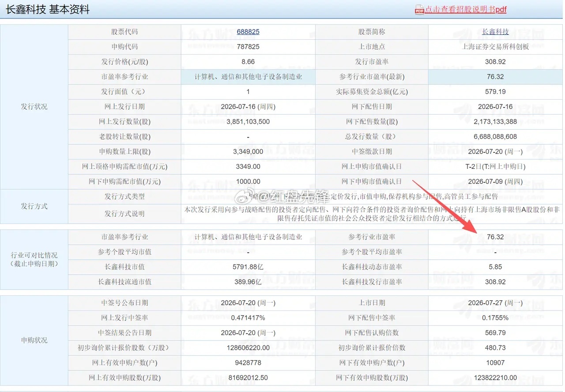This screenshot has height=392, width=565.
Task: Click the offline subscribed shares 123822210.00
Action: pyautogui.click(x=495, y=378)
